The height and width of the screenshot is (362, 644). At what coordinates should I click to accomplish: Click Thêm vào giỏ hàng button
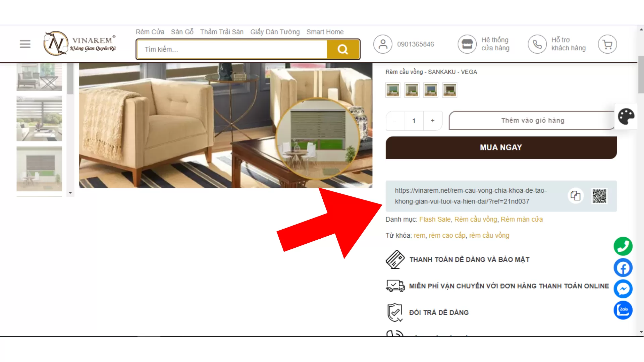[533, 121]
